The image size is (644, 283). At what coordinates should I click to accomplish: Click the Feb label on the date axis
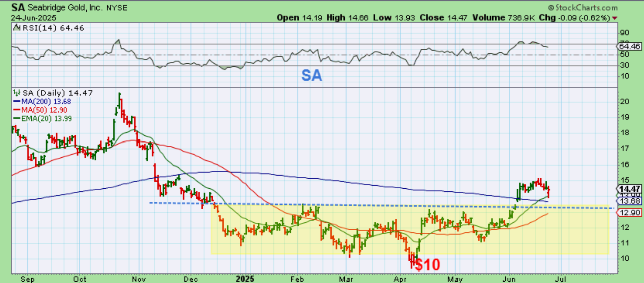pos(297,279)
